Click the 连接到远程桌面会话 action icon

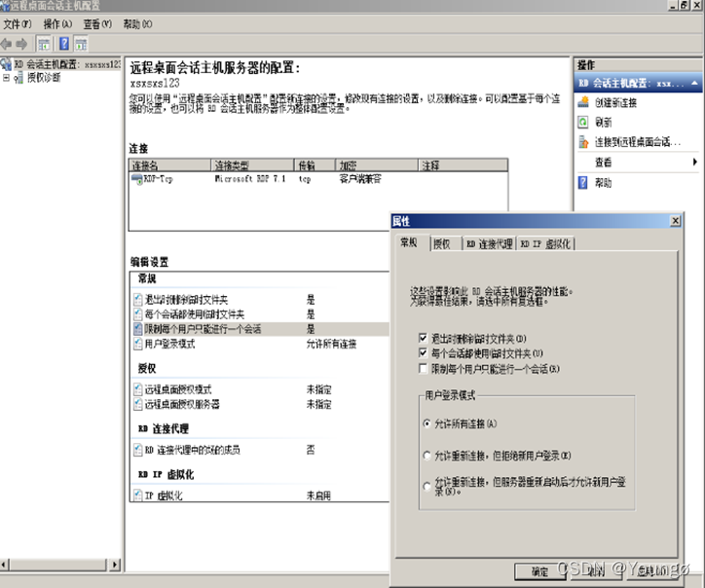pos(583,142)
